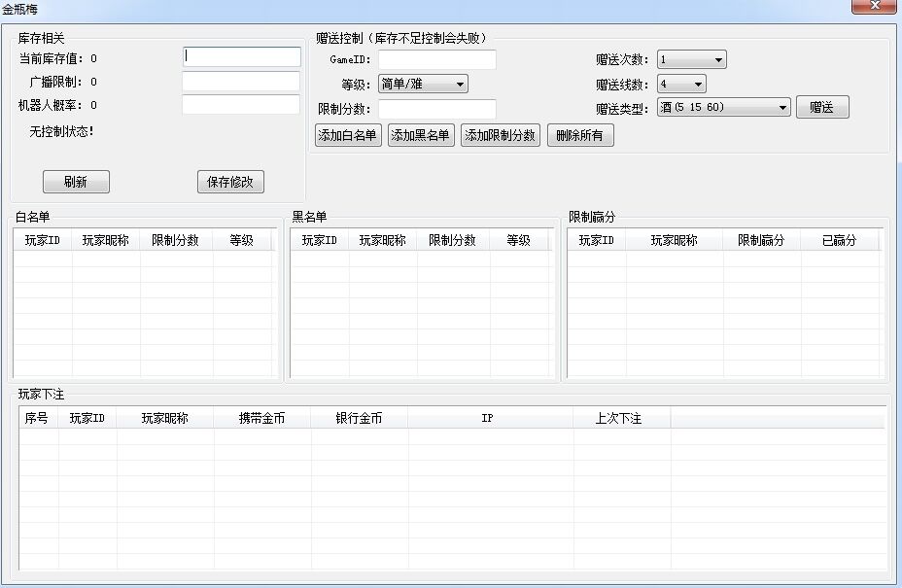Image resolution: width=902 pixels, height=588 pixels.
Task: Click the 当前库存值 input box
Action: (242, 57)
